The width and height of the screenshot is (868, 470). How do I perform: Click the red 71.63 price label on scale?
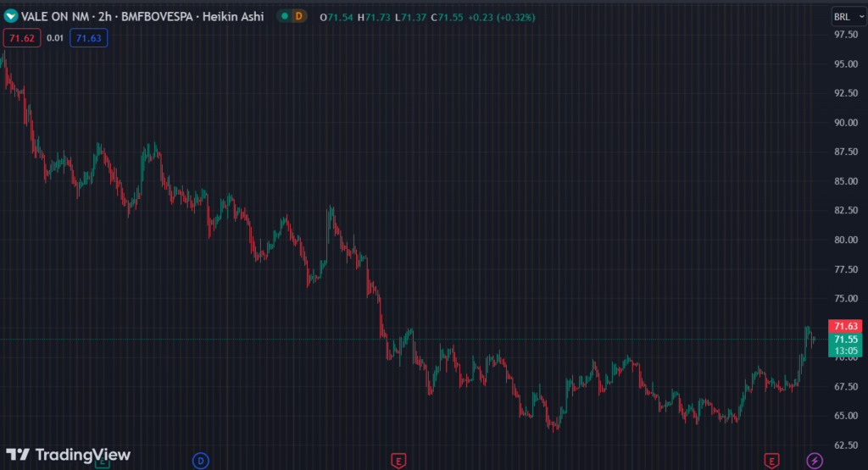pos(845,326)
